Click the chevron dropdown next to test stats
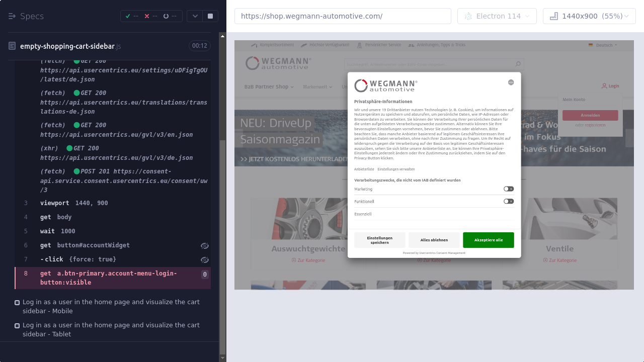Image resolution: width=644 pixels, height=362 pixels. click(x=195, y=16)
